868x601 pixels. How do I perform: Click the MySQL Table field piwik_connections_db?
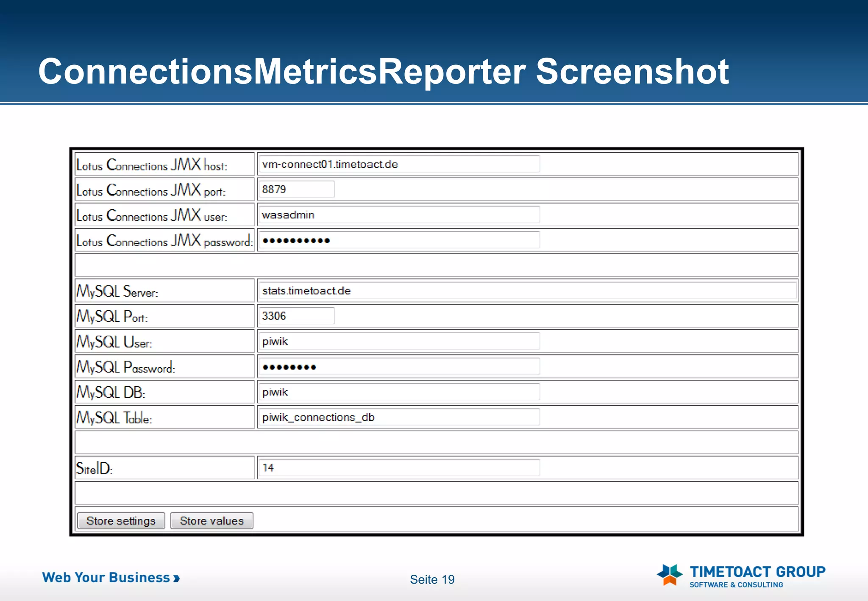click(399, 417)
